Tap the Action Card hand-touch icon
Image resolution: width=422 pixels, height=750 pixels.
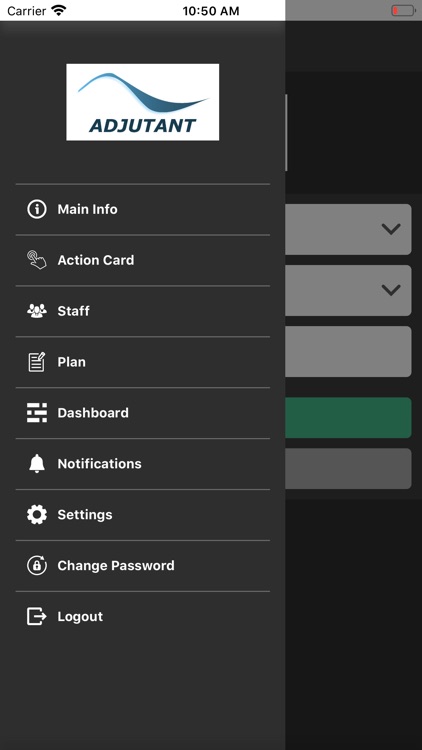point(37,260)
